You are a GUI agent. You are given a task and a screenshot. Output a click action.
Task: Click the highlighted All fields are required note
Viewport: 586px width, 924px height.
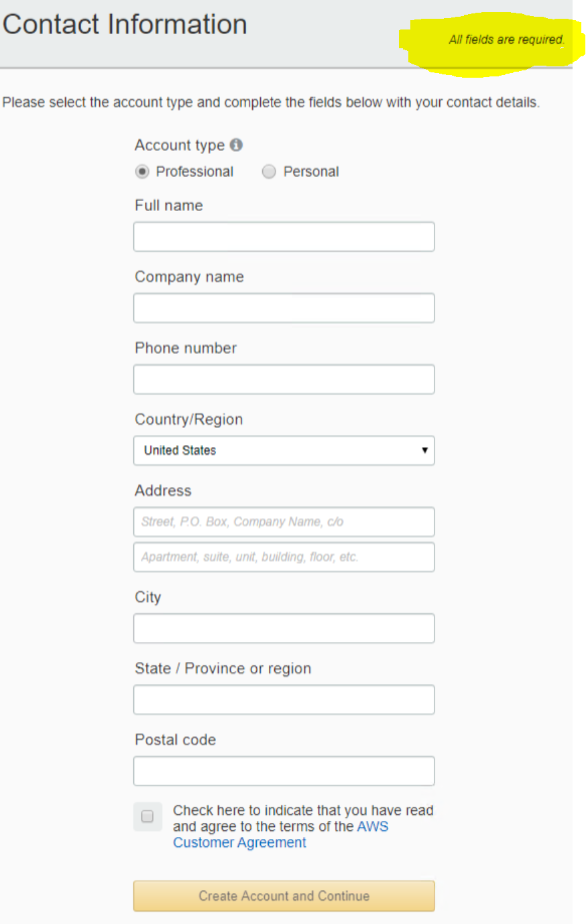(507, 40)
